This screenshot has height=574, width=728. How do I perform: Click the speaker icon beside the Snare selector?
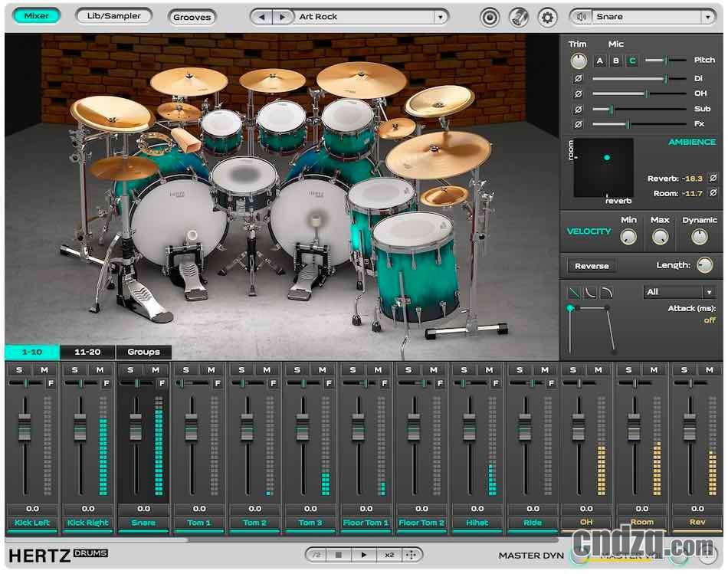point(581,16)
